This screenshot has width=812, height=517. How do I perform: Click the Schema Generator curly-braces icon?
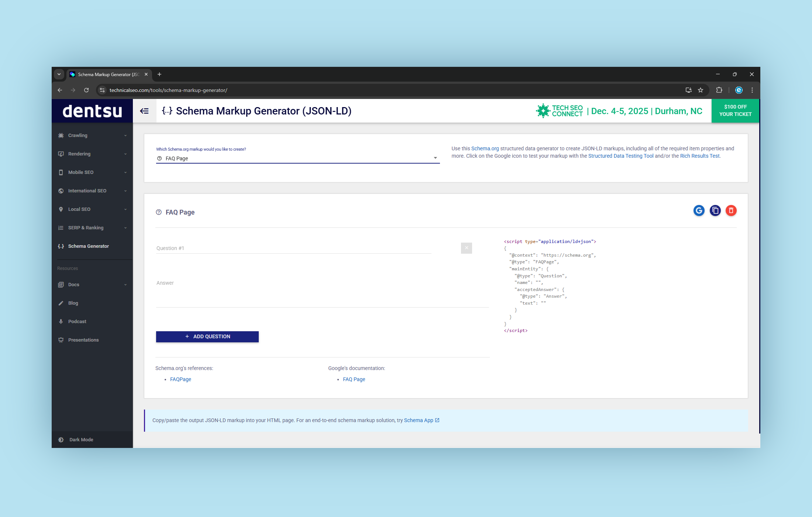point(61,246)
